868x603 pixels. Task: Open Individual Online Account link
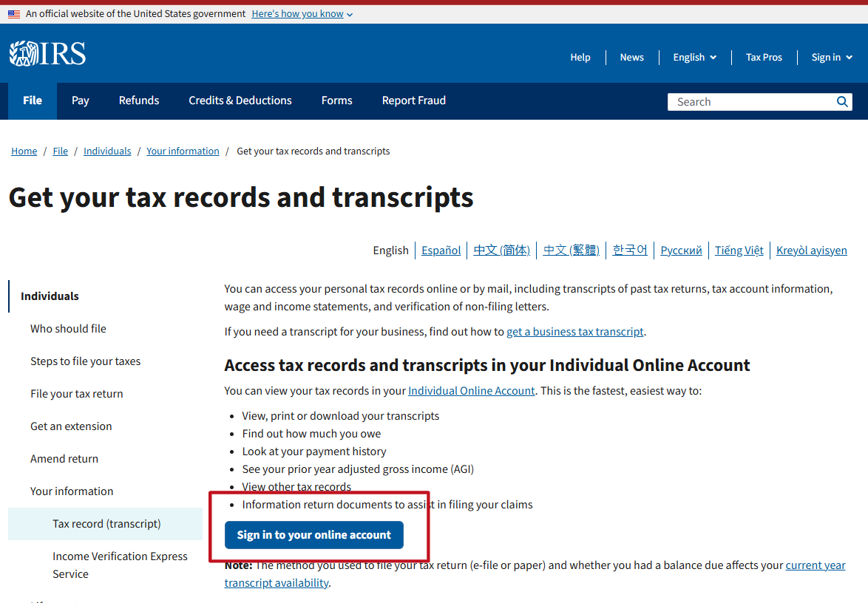pyautogui.click(x=471, y=391)
